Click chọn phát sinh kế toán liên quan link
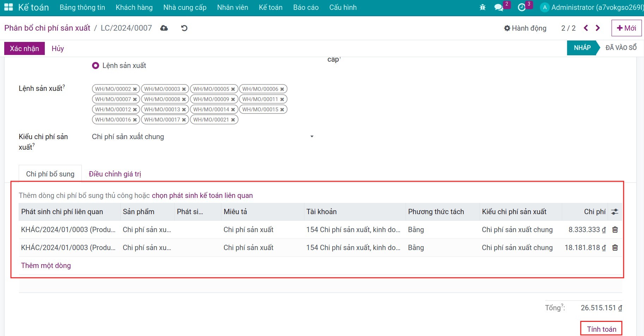The height and width of the screenshot is (336, 644). [x=202, y=195]
